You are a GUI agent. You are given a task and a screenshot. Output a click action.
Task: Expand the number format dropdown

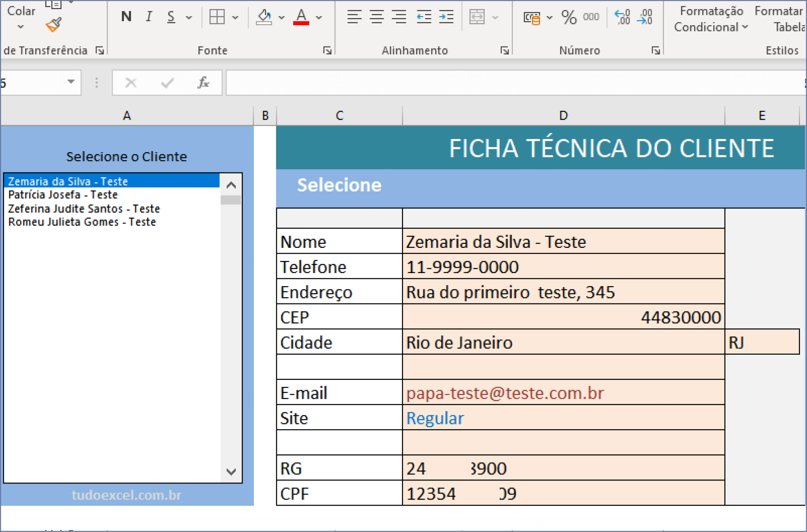click(x=549, y=17)
